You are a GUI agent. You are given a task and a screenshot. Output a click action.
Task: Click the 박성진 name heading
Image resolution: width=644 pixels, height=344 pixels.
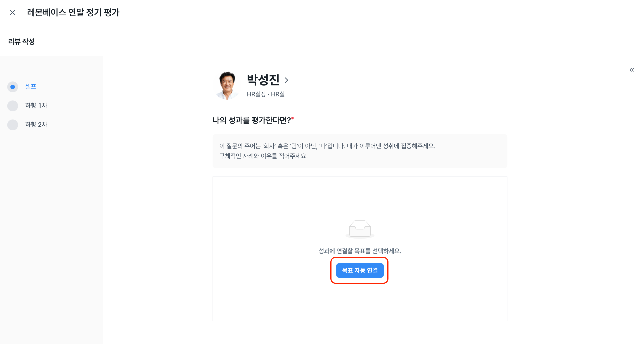[263, 80]
